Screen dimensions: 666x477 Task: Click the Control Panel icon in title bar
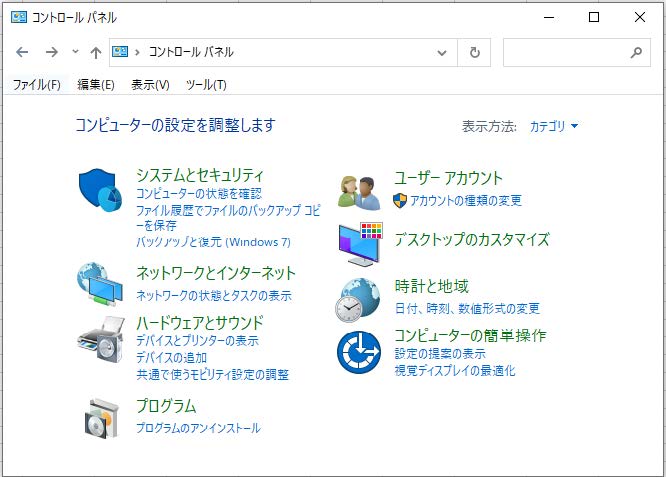coord(19,17)
